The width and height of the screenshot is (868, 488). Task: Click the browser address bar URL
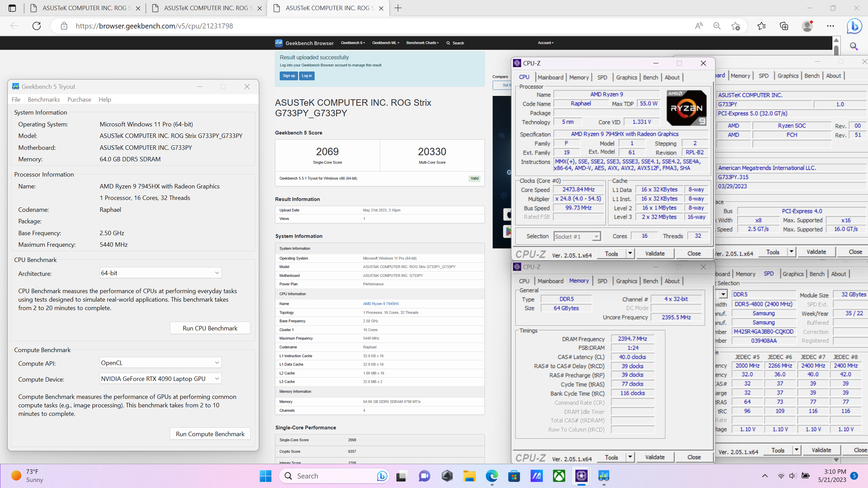point(154,26)
